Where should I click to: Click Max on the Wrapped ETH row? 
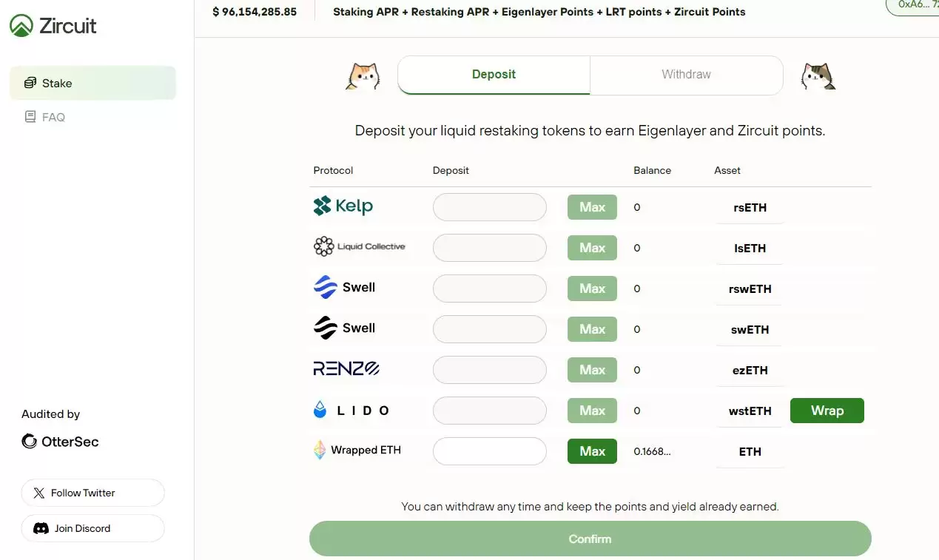pyautogui.click(x=591, y=451)
